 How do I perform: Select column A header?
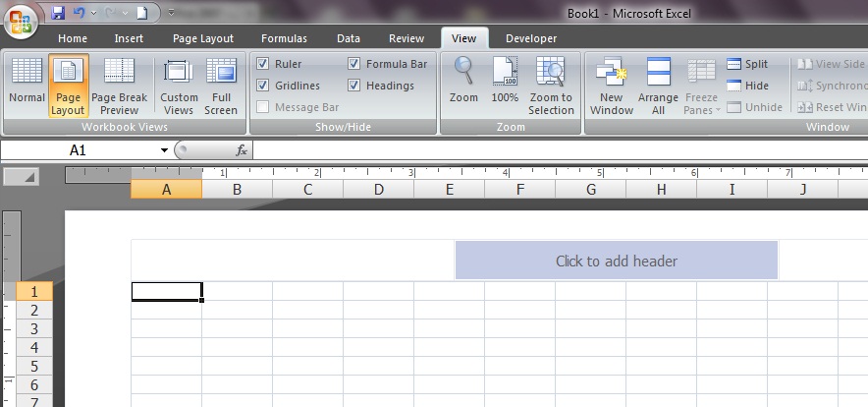[x=166, y=190]
